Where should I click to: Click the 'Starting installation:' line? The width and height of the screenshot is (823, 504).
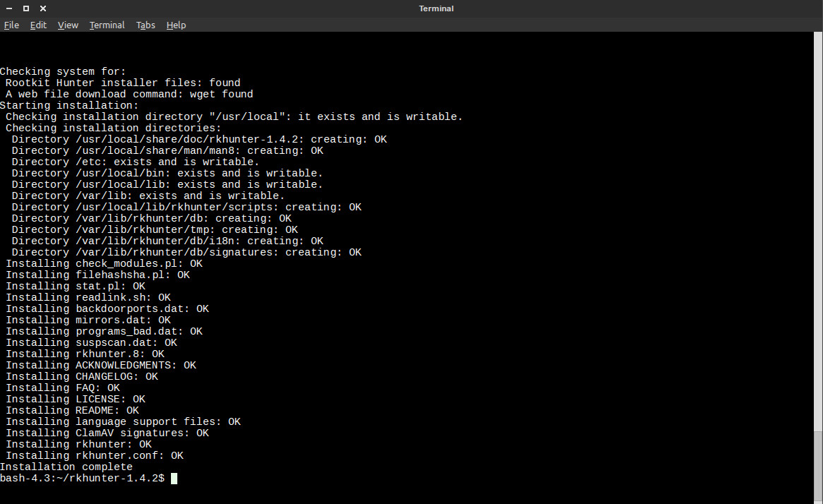(x=69, y=105)
